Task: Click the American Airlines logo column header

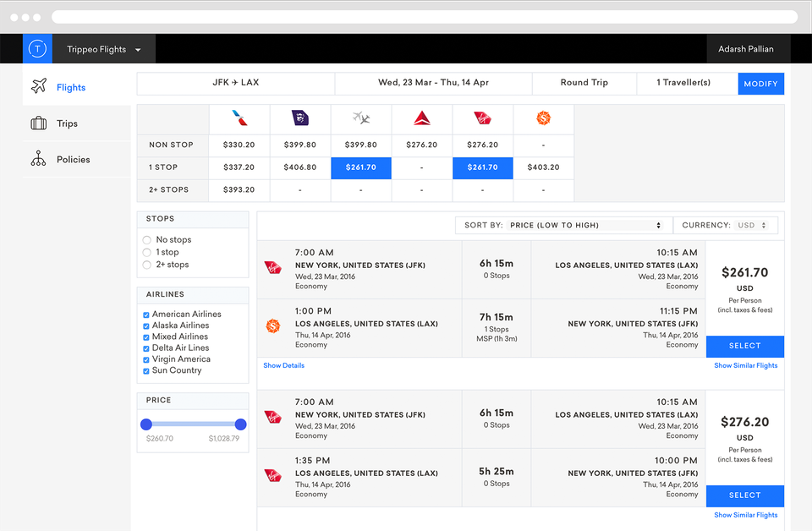Action: (x=239, y=118)
